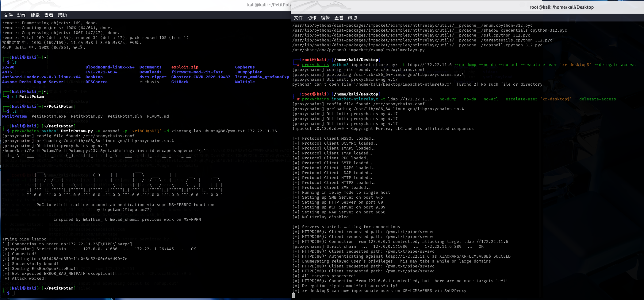Click the /usr/share/doc/python3-impacket/examples/ntlmrelayx.py path

[358, 50]
